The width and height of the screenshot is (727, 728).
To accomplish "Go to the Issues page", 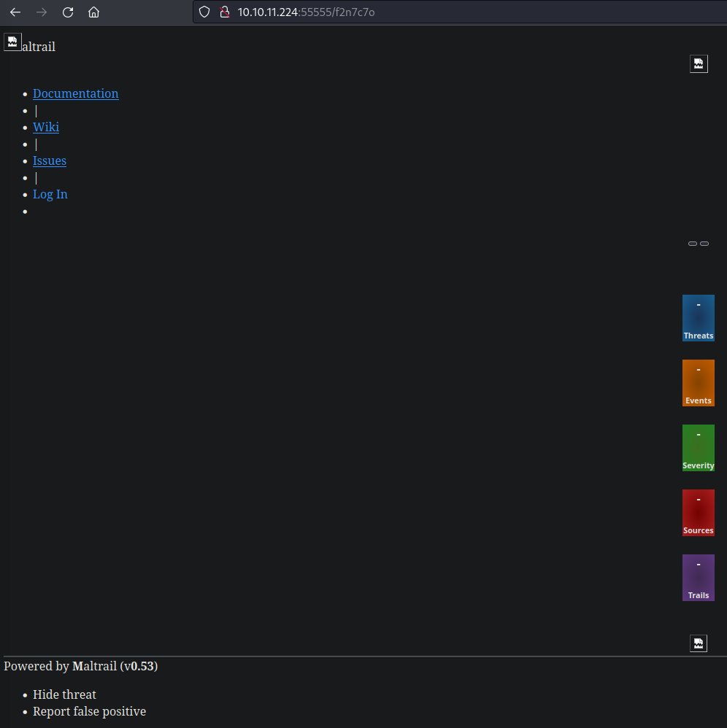I will coord(50,160).
